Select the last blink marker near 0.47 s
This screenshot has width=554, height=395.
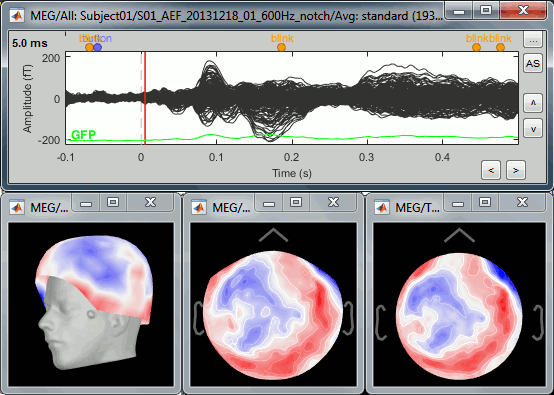pyautogui.click(x=500, y=47)
